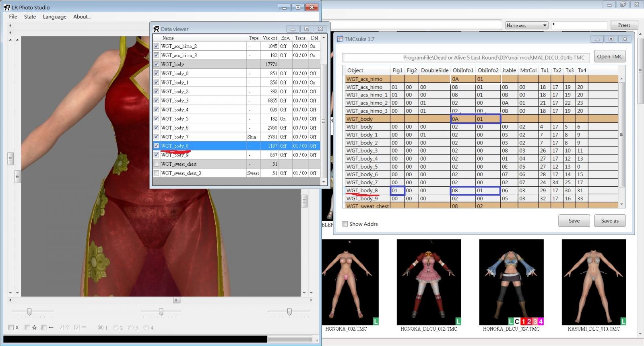
Task: Click the viewport horizontal scrollbar thumb
Action: tap(177, 300)
